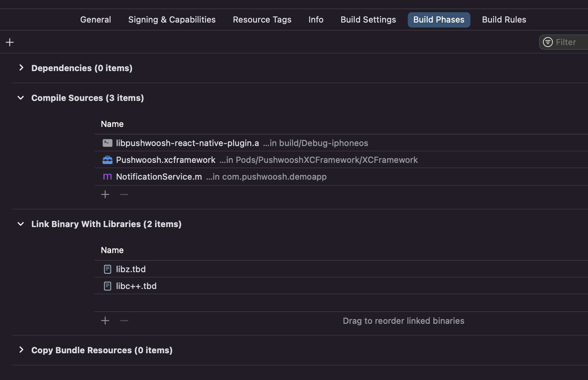This screenshot has width=588, height=380.
Task: Collapse the Compile Sources section
Action: click(21, 98)
